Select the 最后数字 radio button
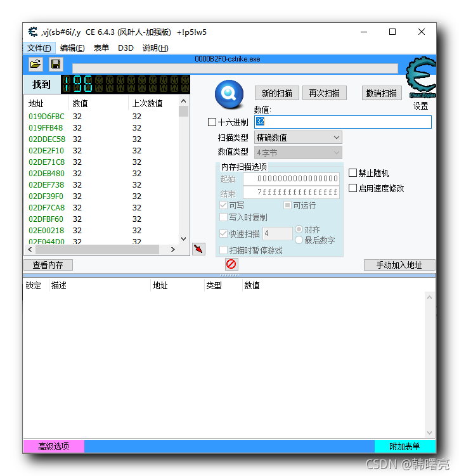Screen dimensions: 459x476 click(299, 240)
